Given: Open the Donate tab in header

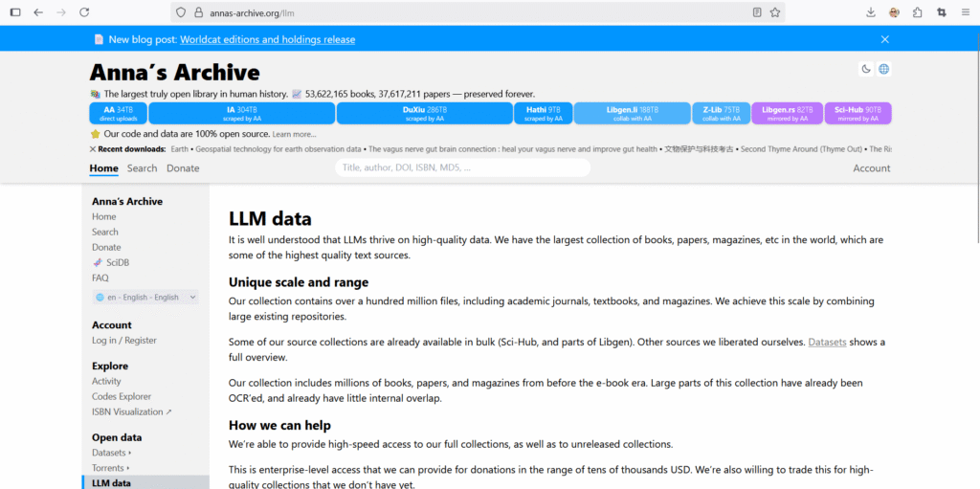Looking at the screenshot, I should tap(183, 168).
